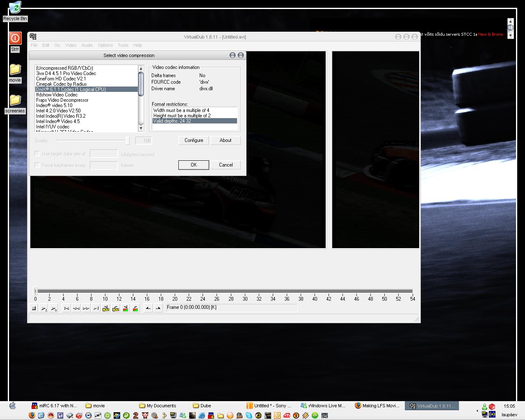The width and height of the screenshot is (525, 420).
Task: Scan backward for scene change
Action: (x=126, y=308)
